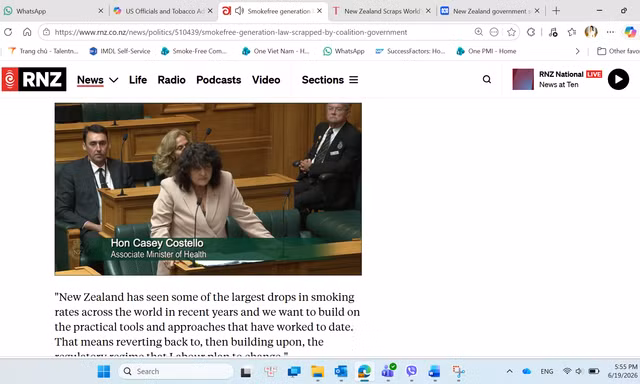Play RNZ National live stream

tap(618, 79)
